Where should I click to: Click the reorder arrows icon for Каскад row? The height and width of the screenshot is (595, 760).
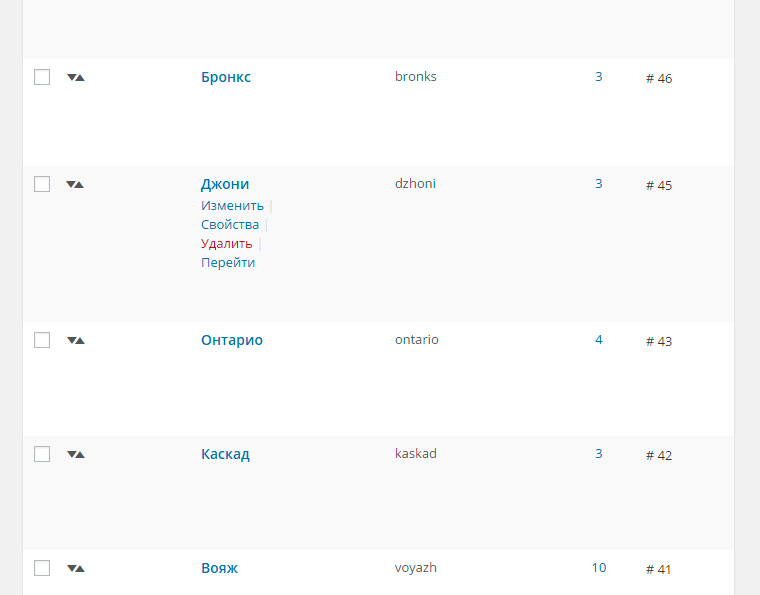pos(76,454)
